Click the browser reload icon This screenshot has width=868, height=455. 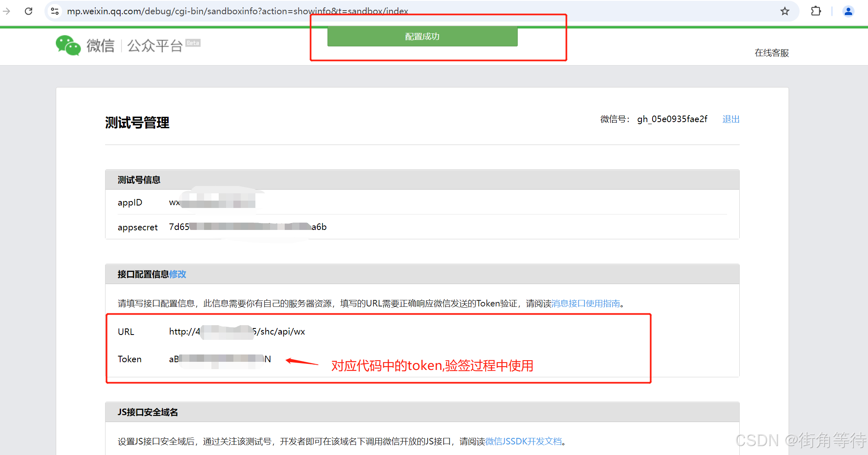pos(29,11)
